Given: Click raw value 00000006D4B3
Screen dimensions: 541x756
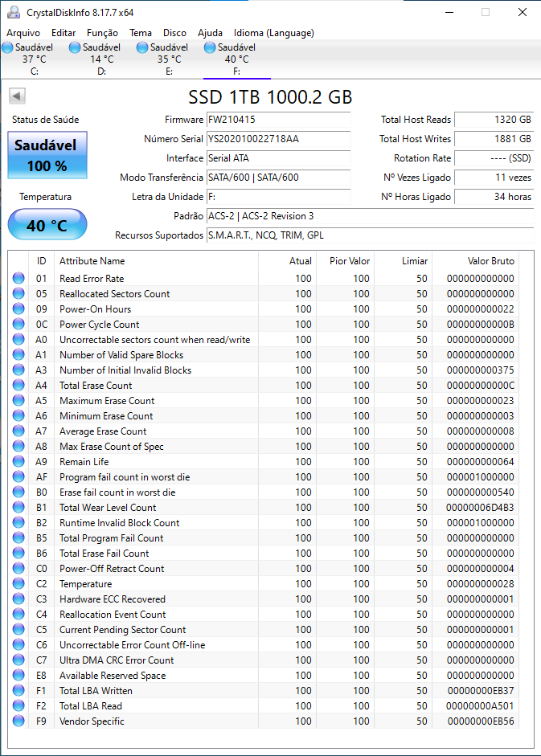Looking at the screenshot, I should (480, 507).
